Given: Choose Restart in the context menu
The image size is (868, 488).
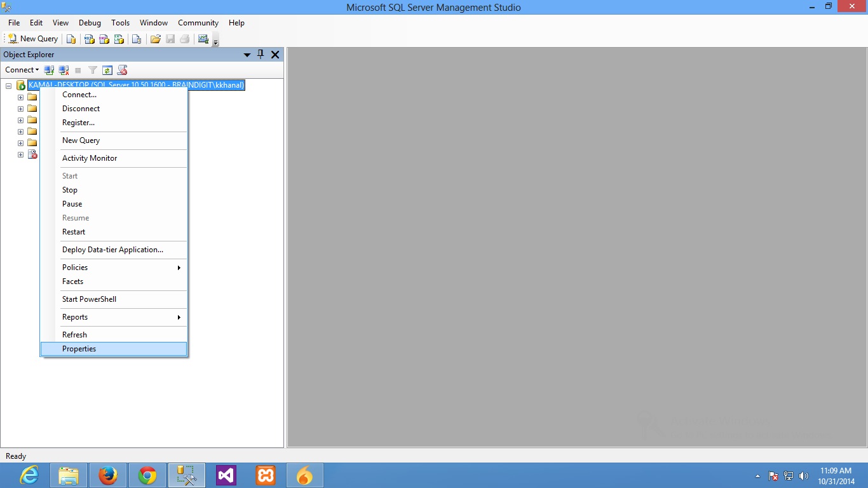Looking at the screenshot, I should click(114, 232).
